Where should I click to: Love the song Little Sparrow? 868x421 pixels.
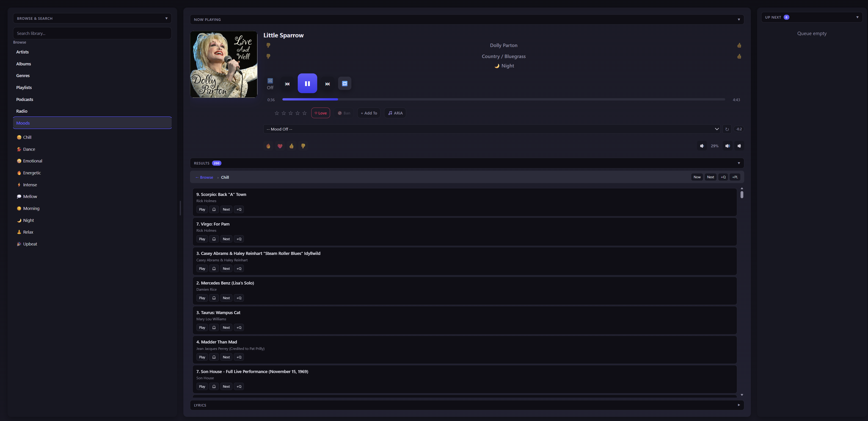pyautogui.click(x=320, y=113)
